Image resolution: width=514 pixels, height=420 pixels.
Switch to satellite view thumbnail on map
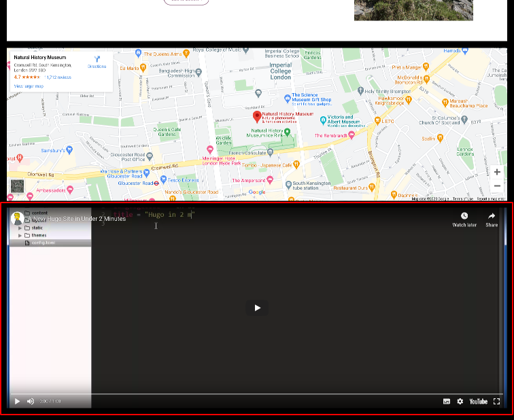tap(17, 186)
